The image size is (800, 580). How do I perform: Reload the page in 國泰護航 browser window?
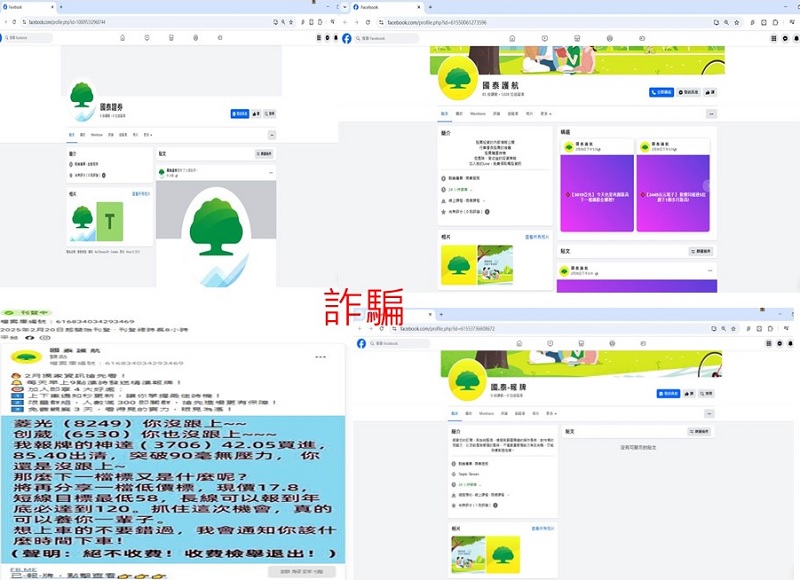[x=368, y=22]
